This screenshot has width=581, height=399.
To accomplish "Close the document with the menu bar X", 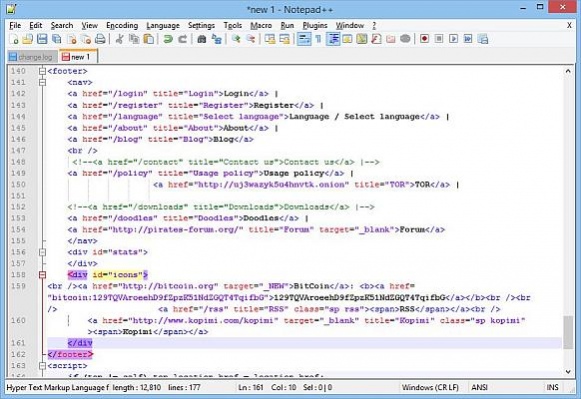I will (569, 26).
